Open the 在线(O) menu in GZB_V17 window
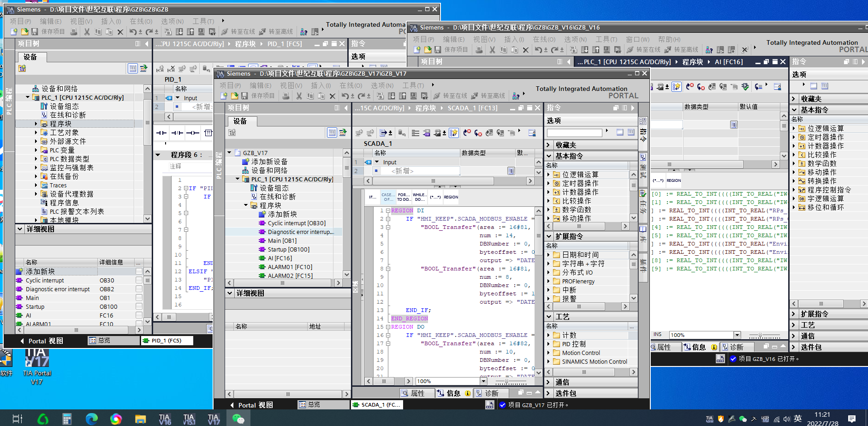Viewport: 868px width, 426px height. tap(351, 85)
